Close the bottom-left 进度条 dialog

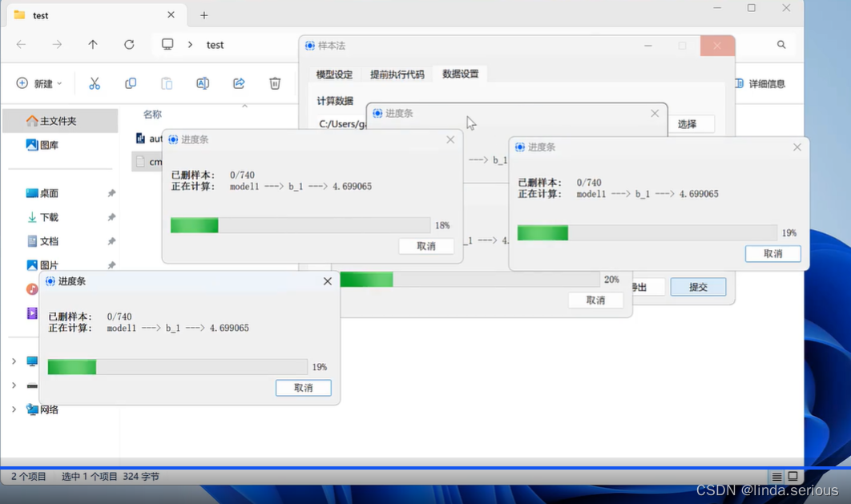327,281
